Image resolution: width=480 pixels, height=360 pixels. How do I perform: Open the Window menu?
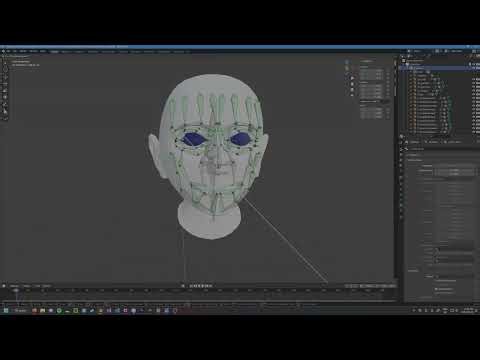click(34, 51)
